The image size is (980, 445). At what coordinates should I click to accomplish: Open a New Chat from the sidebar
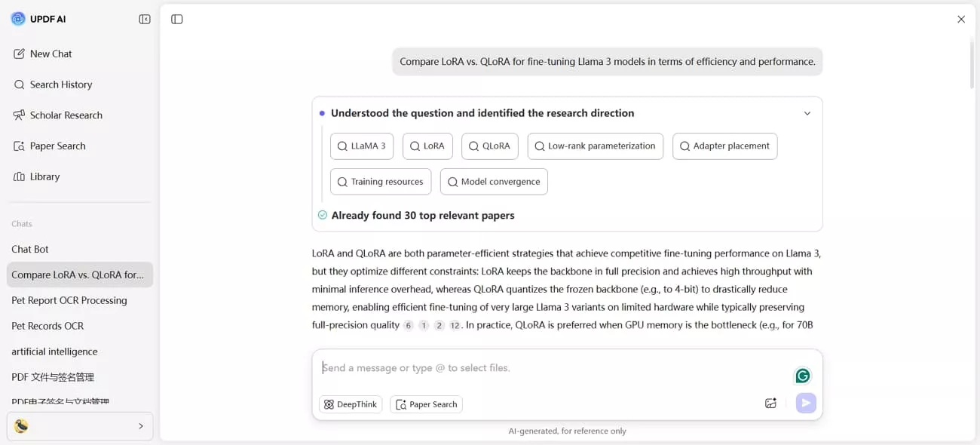[x=51, y=54]
